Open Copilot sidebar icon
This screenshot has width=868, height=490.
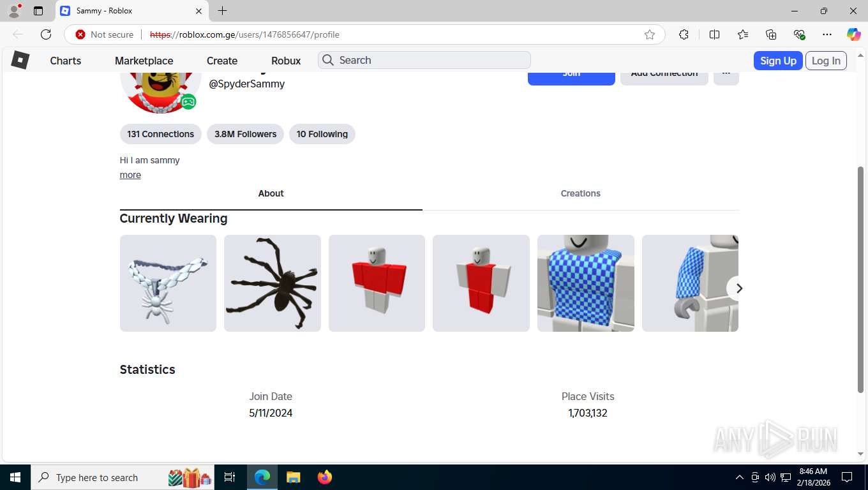point(853,34)
